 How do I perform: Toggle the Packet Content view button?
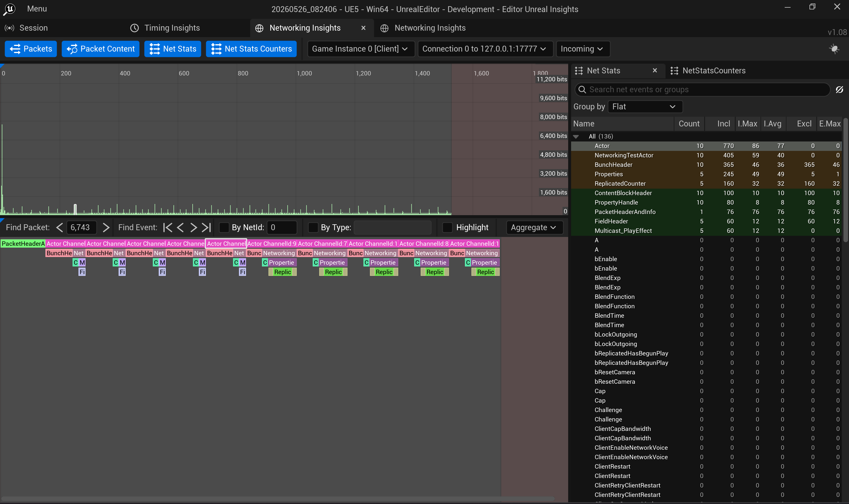coord(101,49)
